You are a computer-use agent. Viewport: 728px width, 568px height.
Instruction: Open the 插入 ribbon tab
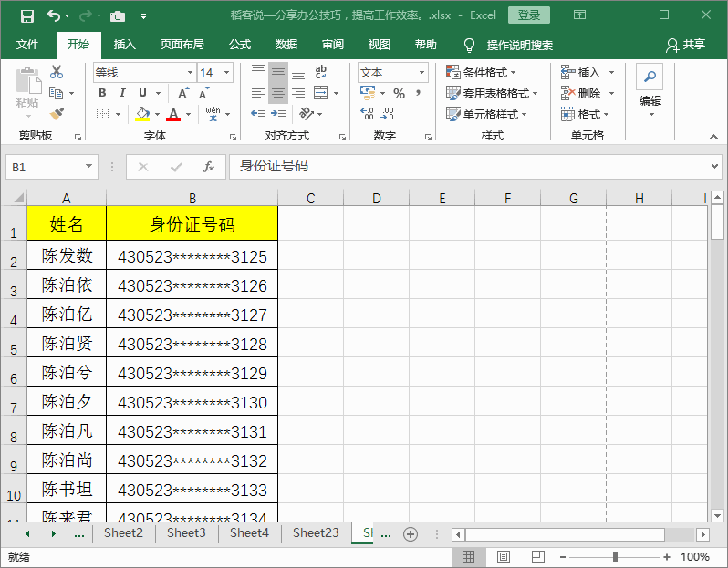[x=125, y=45]
